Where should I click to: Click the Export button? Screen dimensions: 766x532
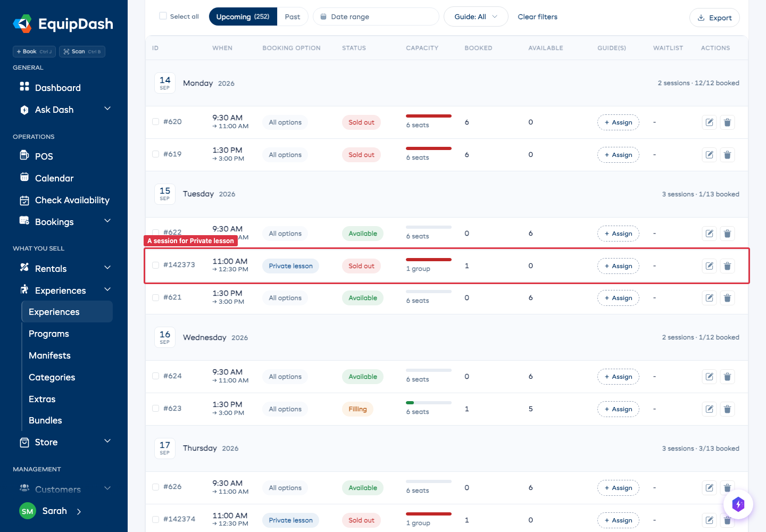[714, 18]
